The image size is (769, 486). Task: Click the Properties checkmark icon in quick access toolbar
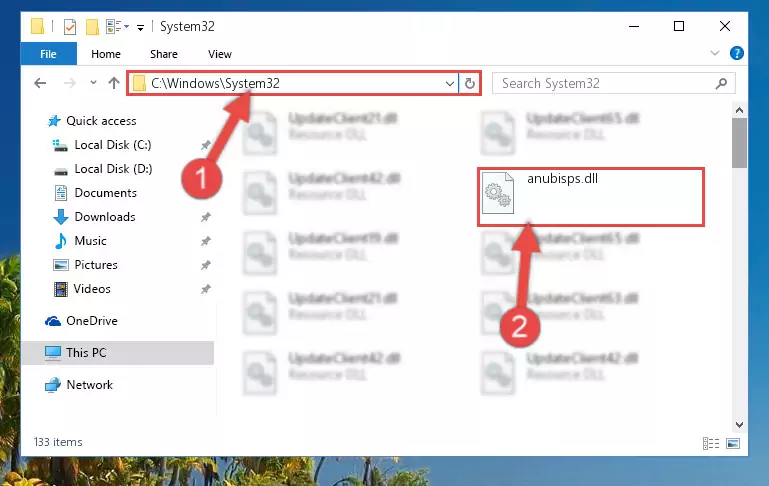coord(70,26)
